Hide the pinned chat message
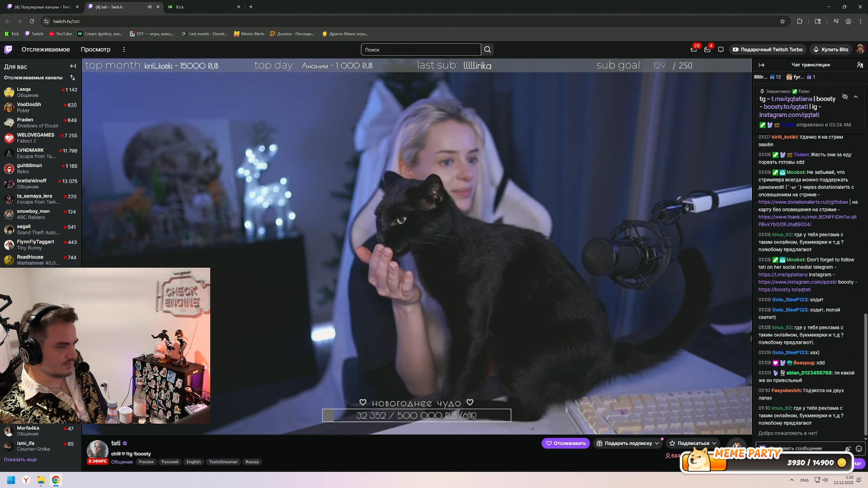Image resolution: width=868 pixels, height=488 pixels. point(844,97)
